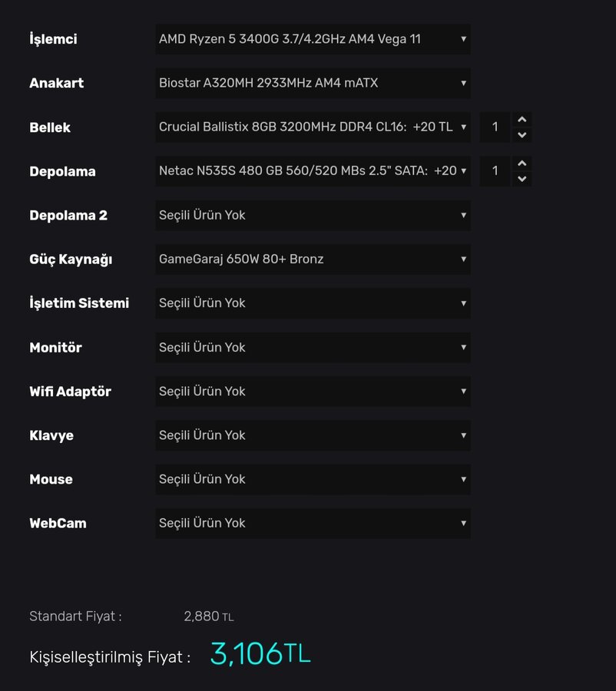
Task: Increase Depolama quantity with up arrow
Action: tap(522, 164)
